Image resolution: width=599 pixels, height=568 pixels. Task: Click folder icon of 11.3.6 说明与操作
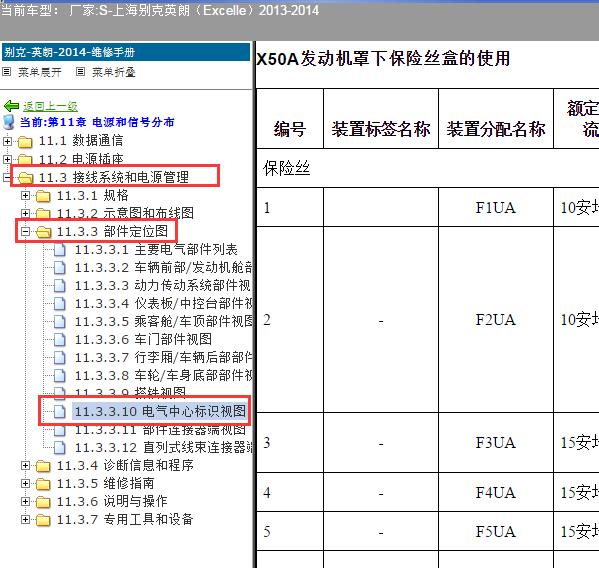(43, 502)
